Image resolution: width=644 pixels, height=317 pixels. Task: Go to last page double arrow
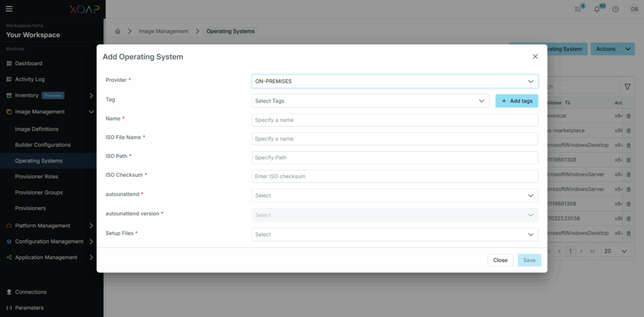[592, 251]
